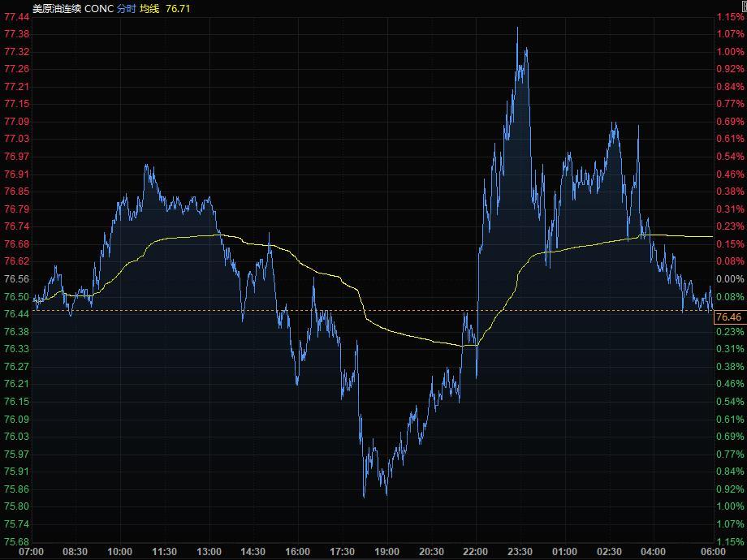This screenshot has width=747, height=560.
Task: Click the 13:00 time axis label
Action: (x=209, y=552)
